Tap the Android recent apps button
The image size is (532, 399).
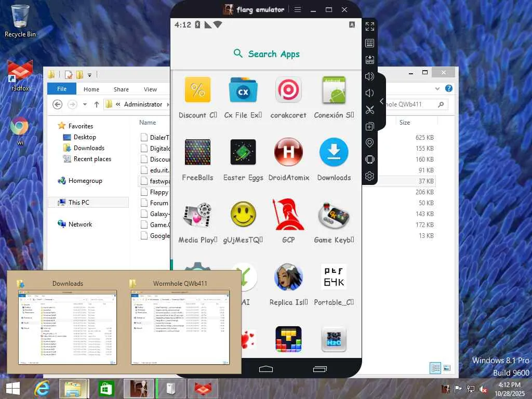tap(320, 369)
